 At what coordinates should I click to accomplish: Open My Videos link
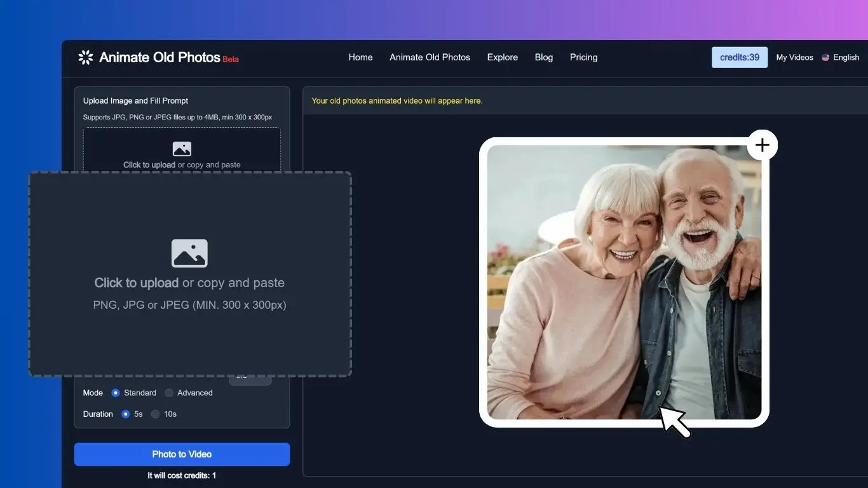[794, 57]
